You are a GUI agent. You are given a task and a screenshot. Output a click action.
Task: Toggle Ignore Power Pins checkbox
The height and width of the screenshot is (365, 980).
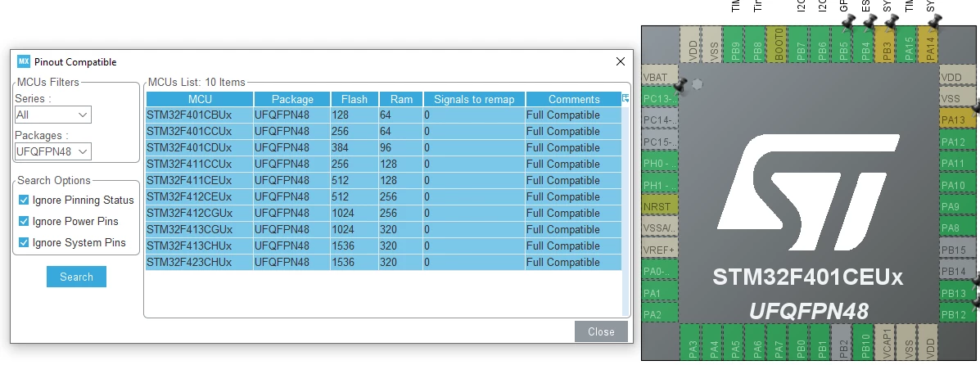click(x=24, y=221)
